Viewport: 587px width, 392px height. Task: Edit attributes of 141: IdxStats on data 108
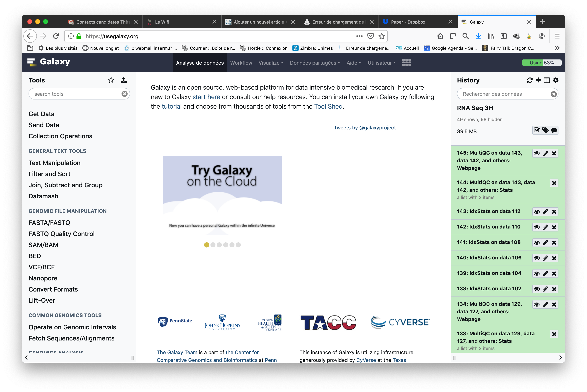pos(545,243)
